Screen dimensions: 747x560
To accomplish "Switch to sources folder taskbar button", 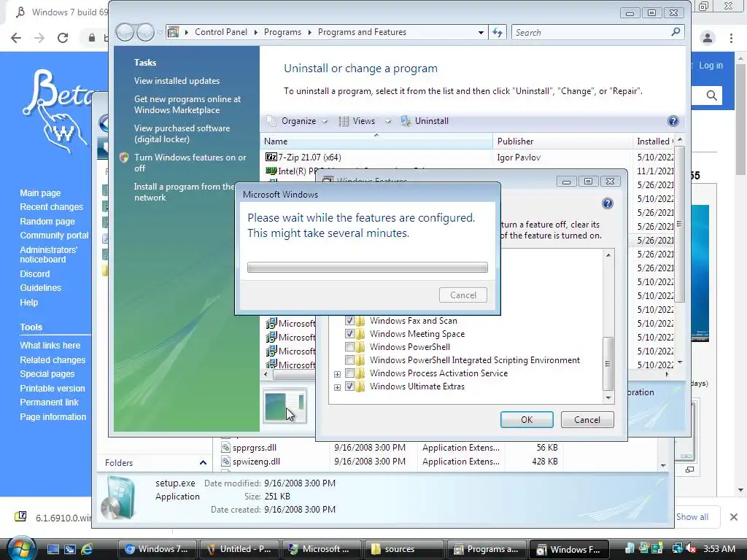I will click(403, 549).
